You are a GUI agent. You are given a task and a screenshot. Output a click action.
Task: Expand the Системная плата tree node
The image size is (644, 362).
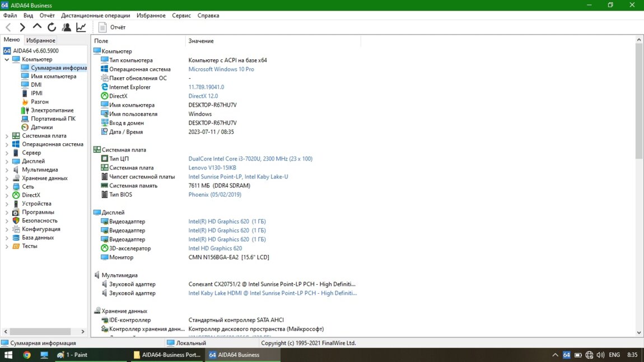click(x=7, y=136)
